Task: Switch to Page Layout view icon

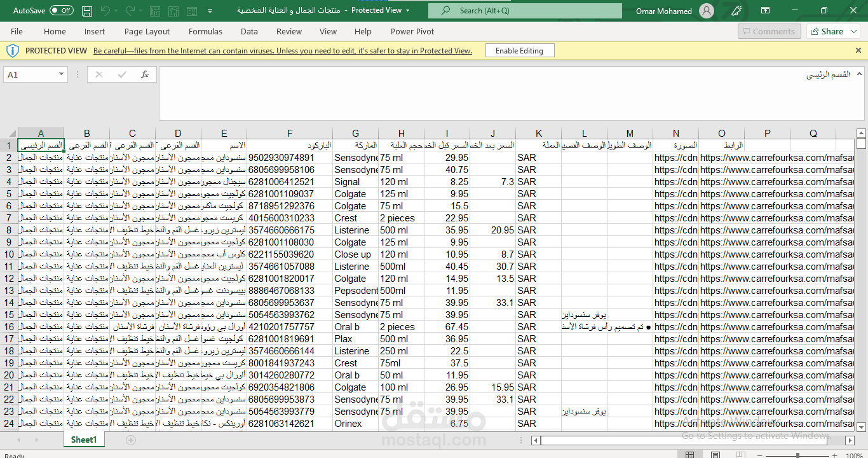Action: 715,455
